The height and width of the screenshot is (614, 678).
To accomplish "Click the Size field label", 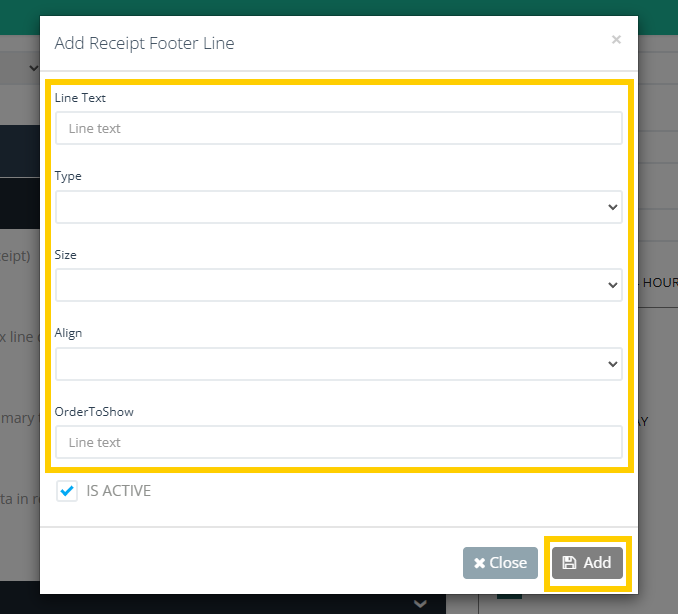I will 65,255.
